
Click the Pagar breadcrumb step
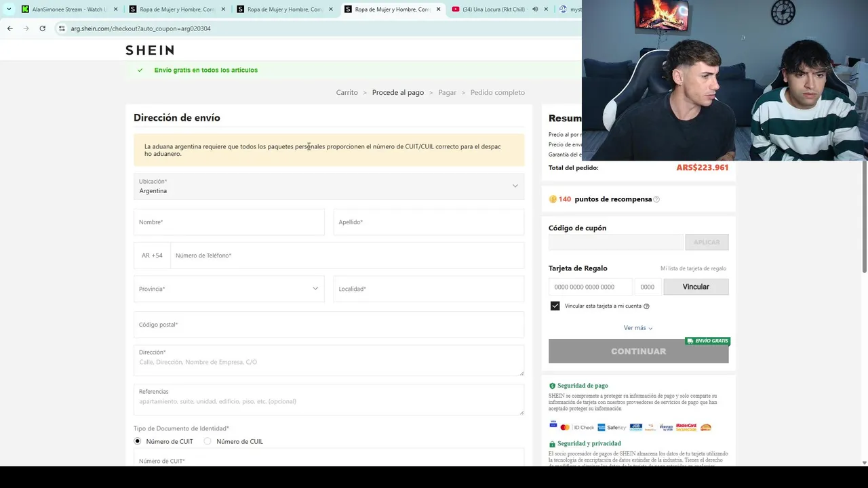click(x=447, y=92)
